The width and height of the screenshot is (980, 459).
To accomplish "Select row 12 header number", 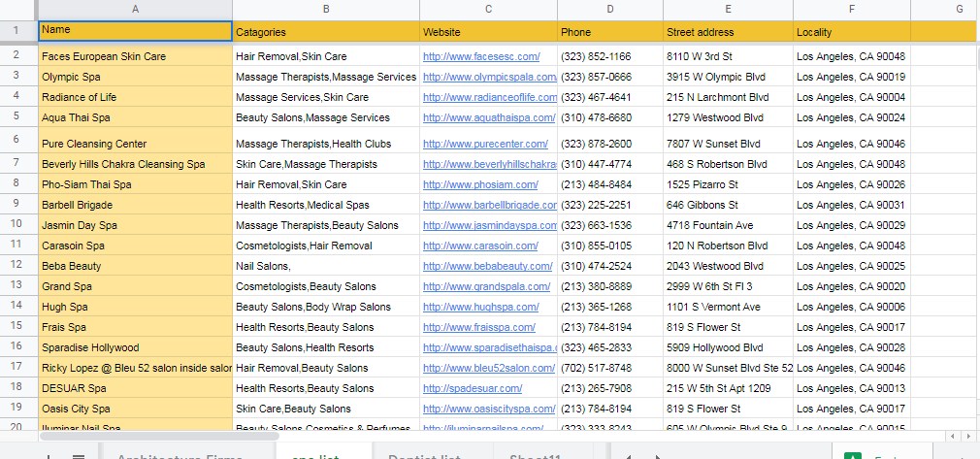I will click(x=16, y=265).
